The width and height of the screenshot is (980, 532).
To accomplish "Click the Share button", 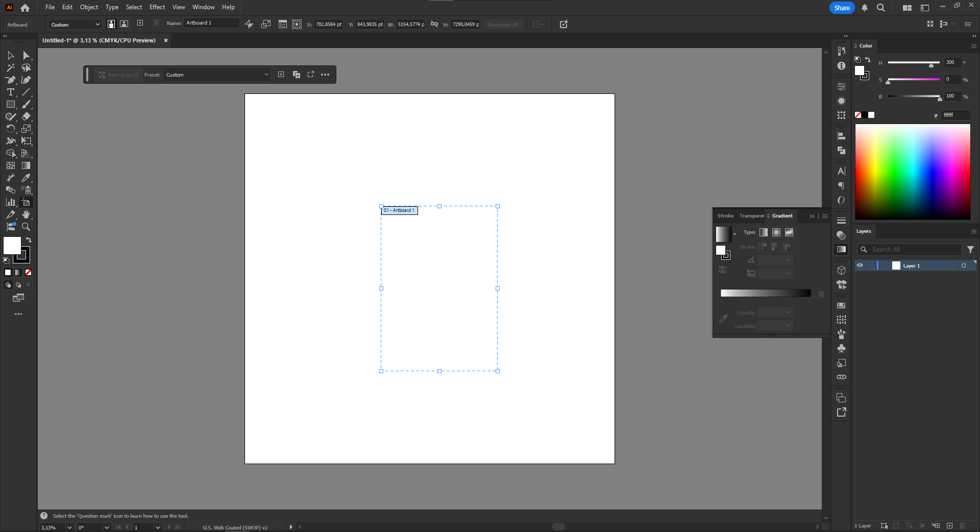I will [841, 8].
